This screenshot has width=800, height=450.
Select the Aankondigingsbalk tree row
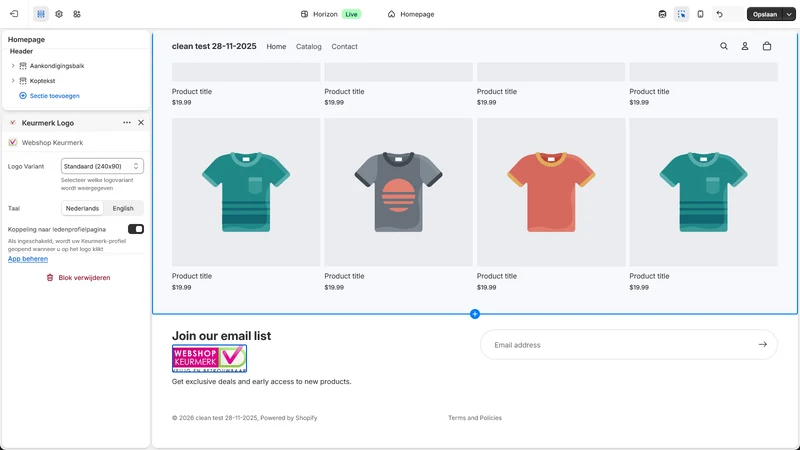click(77, 66)
